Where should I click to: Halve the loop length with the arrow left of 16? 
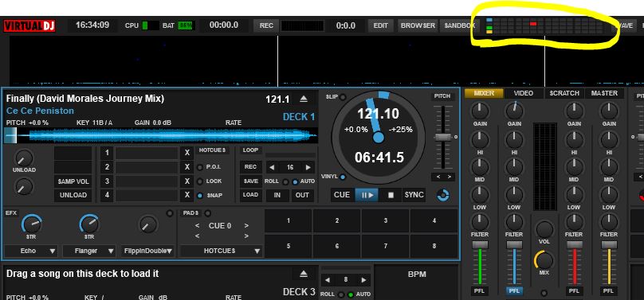click(272, 168)
